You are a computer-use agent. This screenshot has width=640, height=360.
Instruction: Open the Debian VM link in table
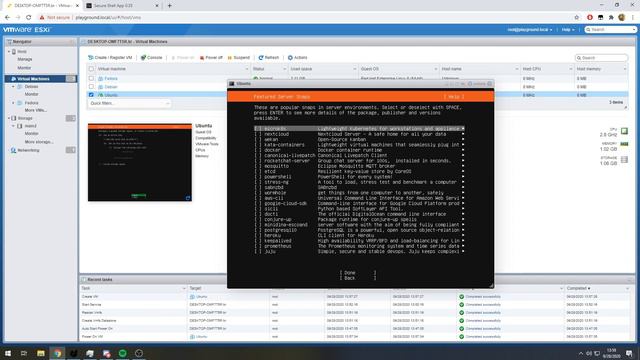click(x=111, y=87)
